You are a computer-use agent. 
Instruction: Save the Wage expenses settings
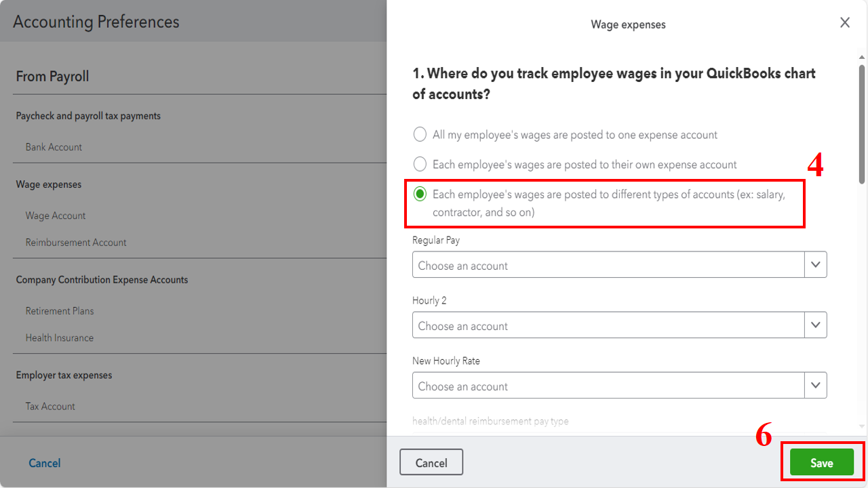(821, 462)
